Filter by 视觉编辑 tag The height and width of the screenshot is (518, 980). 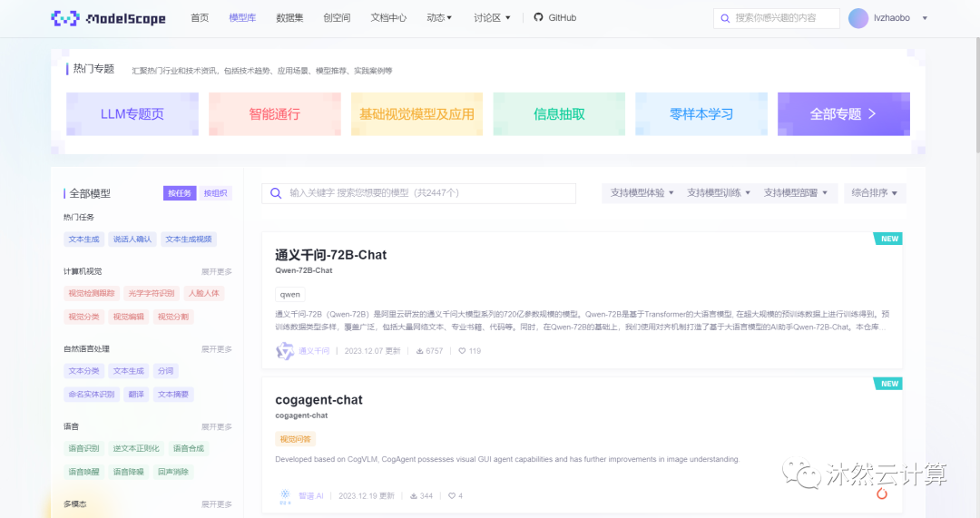coord(128,317)
